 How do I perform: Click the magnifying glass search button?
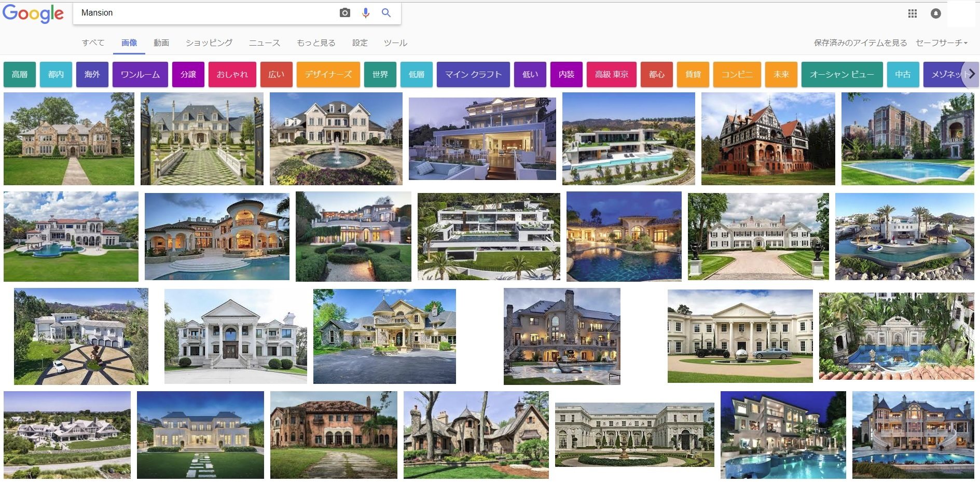[386, 13]
